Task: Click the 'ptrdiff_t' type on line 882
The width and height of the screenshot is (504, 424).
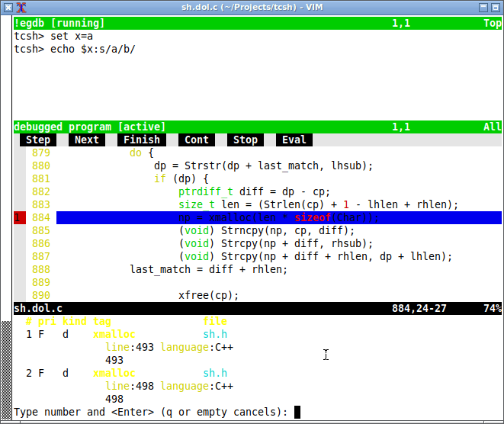Action: coord(206,192)
